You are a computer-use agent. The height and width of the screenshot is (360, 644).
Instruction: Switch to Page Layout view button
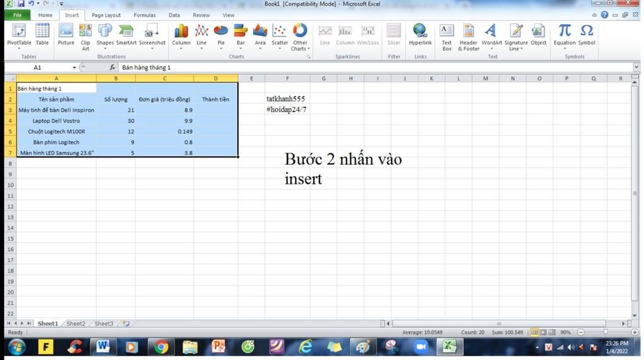(543, 332)
